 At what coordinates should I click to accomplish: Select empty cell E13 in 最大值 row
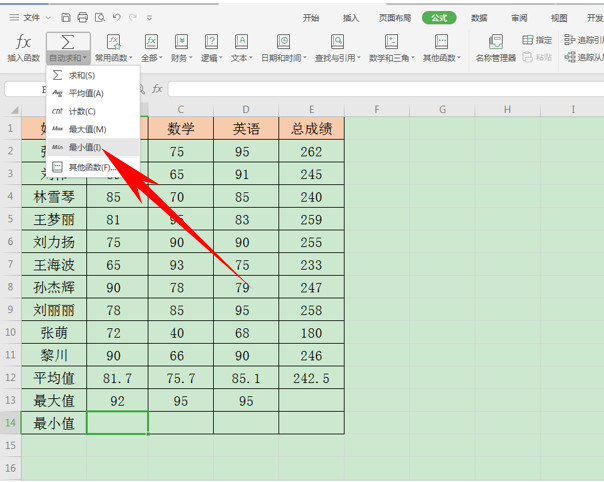click(311, 401)
